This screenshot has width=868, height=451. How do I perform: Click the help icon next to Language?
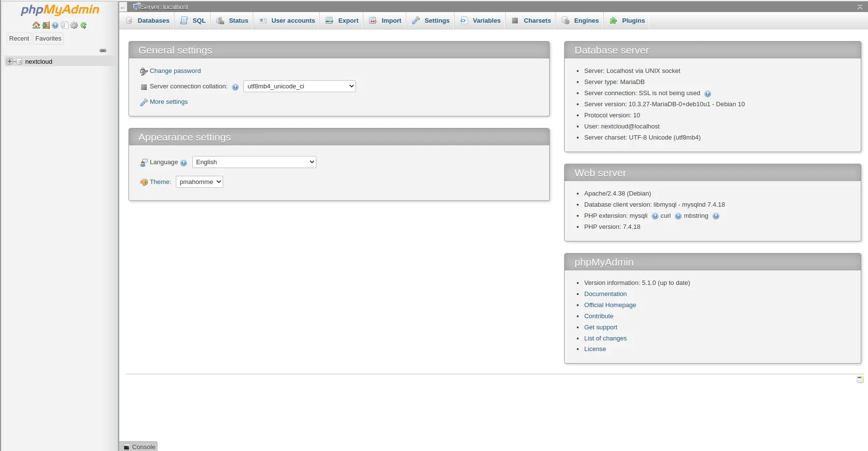pyautogui.click(x=184, y=163)
